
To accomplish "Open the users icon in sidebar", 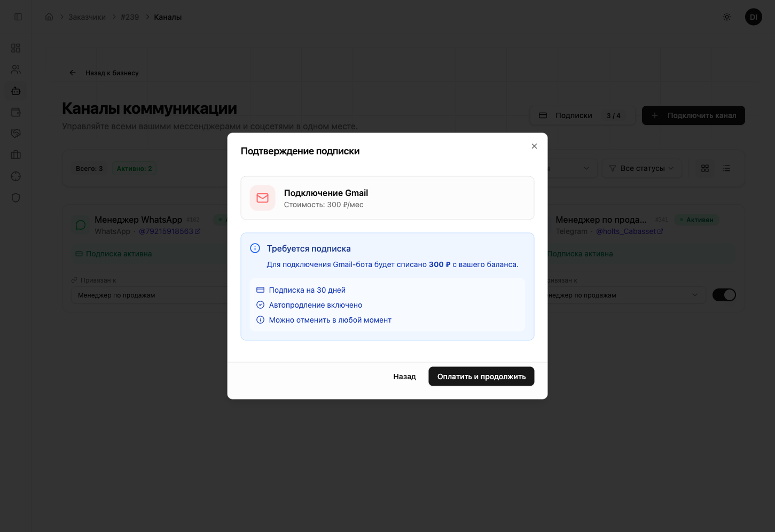I will point(16,69).
